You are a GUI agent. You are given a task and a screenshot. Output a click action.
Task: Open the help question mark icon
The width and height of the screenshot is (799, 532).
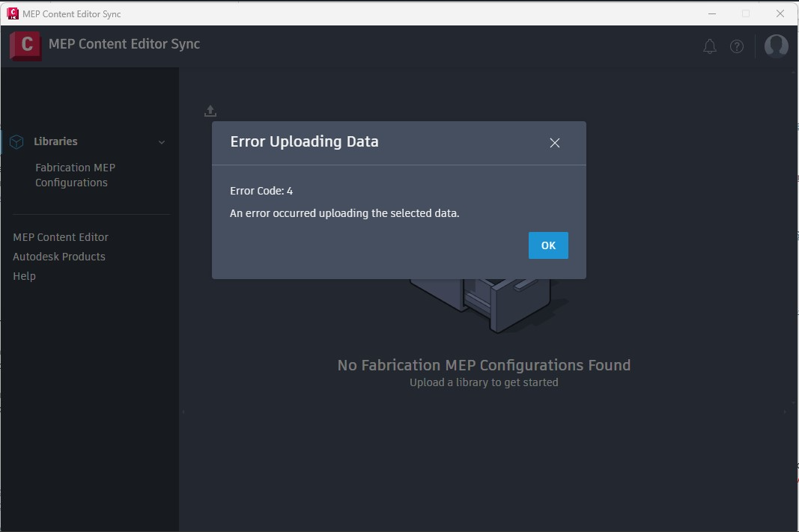pyautogui.click(x=737, y=46)
